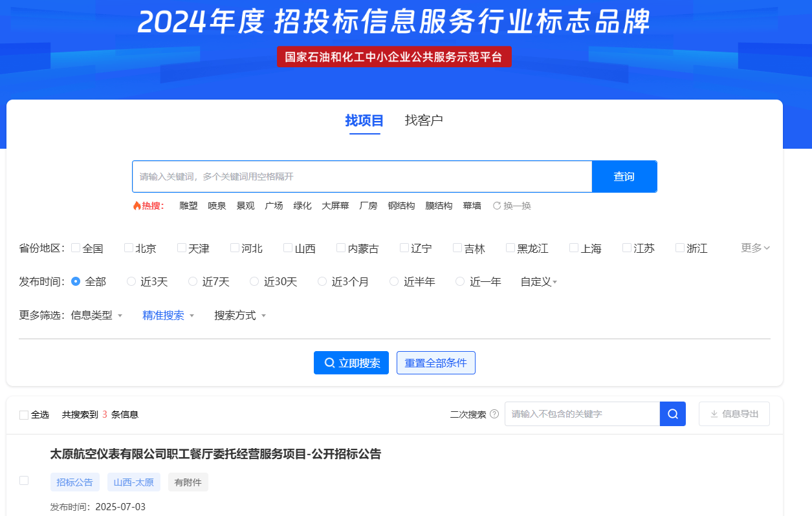The width and height of the screenshot is (812, 516).
Task: Select the 近7天 publish time radio button
Action: click(192, 281)
